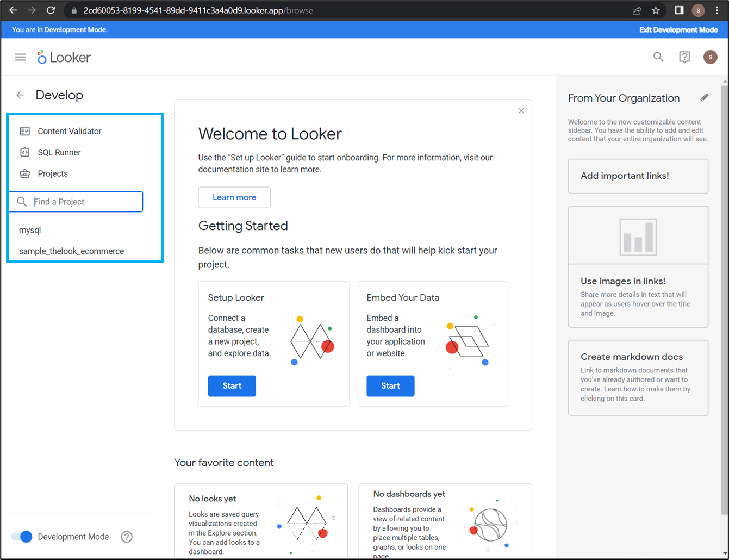Open Projects page
The height and width of the screenshot is (560, 729).
pos(53,174)
